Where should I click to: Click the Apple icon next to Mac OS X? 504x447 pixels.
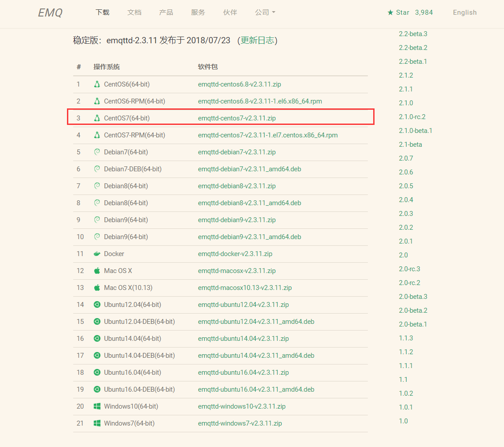[97, 271]
